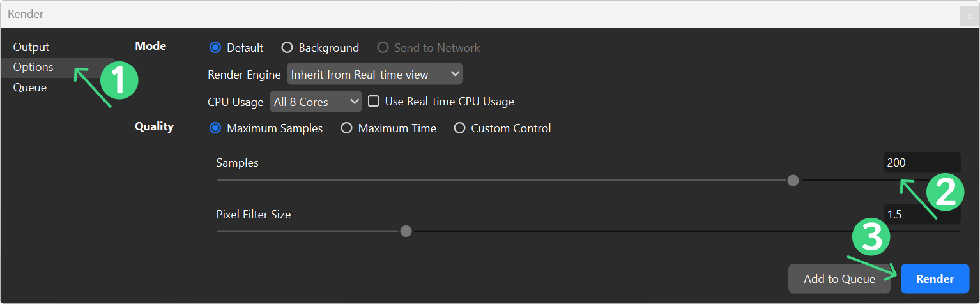Open the Output section in sidebar
Viewport: 980px width, 304px height.
click(31, 47)
